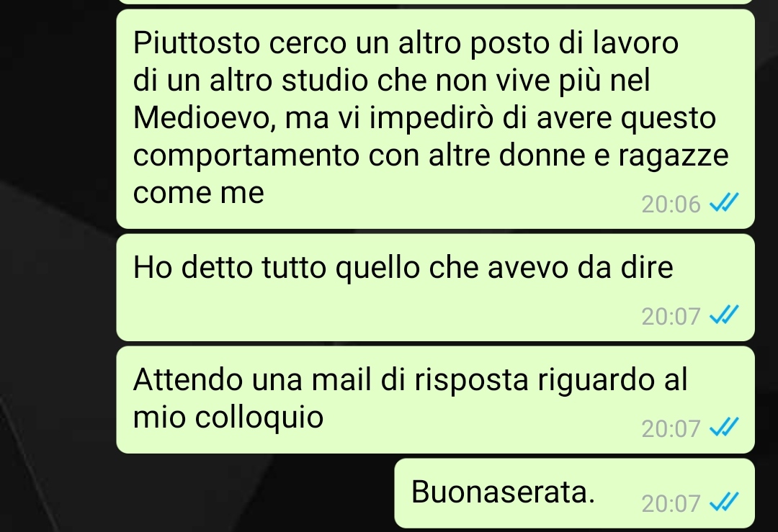Screen dimensions: 778x532
Task: Click the word 'comportamento' in the first message
Action: (246, 157)
